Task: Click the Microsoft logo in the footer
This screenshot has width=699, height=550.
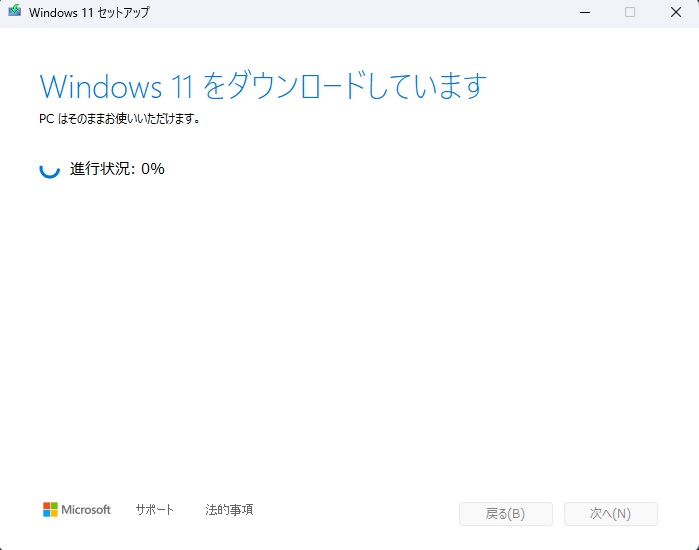Action: (77, 509)
